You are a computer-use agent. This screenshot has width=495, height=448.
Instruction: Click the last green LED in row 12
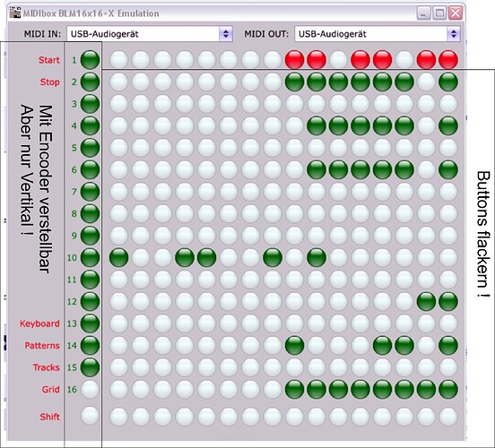(448, 302)
